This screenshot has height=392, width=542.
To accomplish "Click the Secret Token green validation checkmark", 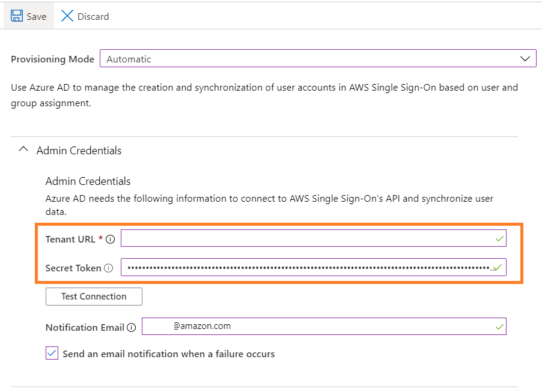I will pyautogui.click(x=498, y=268).
